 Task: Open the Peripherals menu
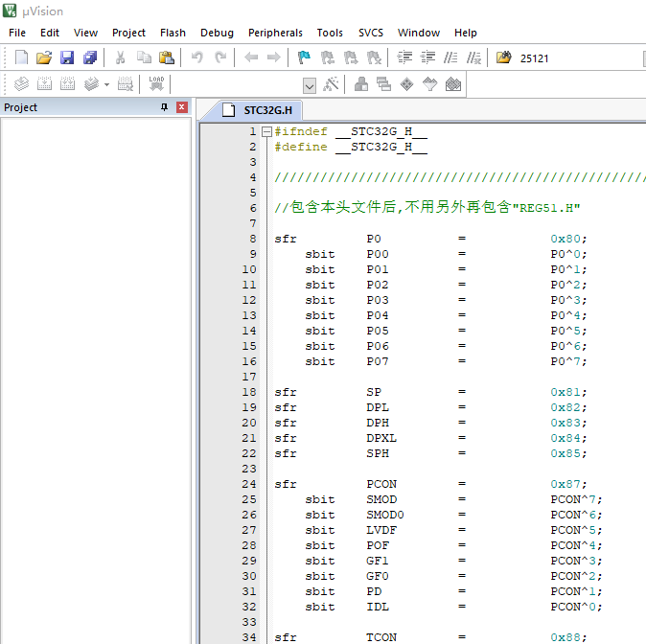(275, 33)
